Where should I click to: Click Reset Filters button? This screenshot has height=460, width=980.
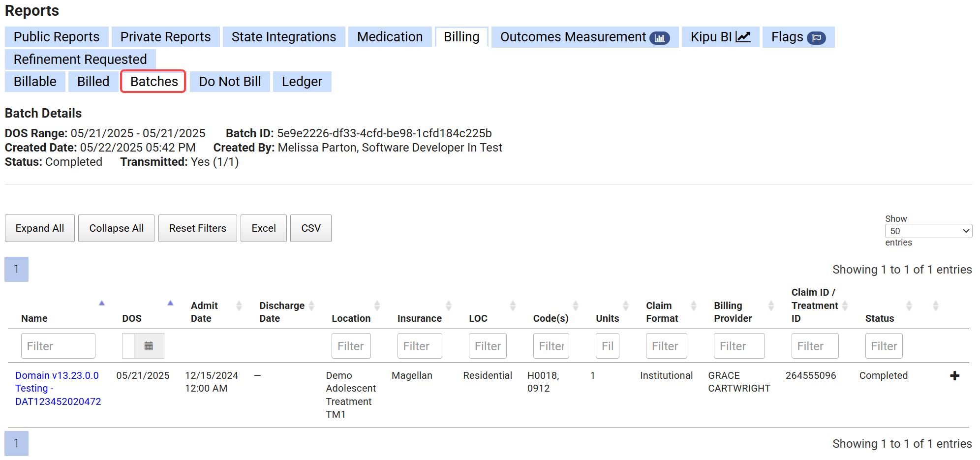197,228
